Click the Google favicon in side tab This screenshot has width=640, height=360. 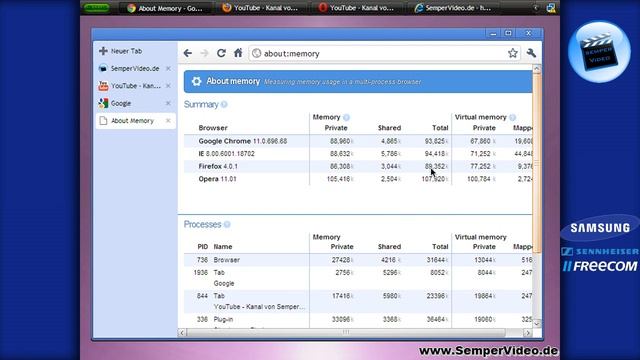point(103,103)
